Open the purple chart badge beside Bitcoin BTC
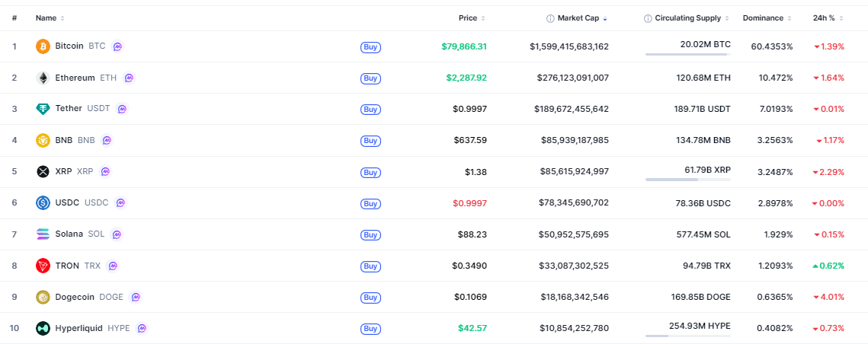Screen dimensions: 868x344 click(117, 46)
